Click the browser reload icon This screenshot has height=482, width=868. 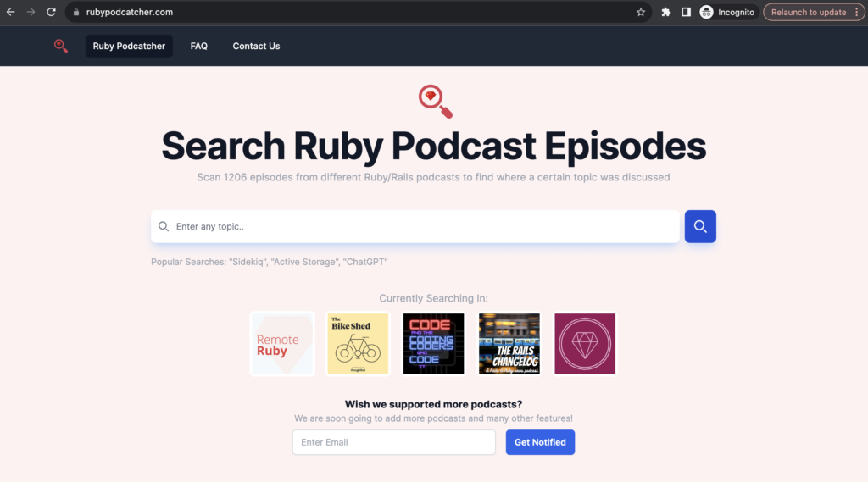click(x=51, y=13)
